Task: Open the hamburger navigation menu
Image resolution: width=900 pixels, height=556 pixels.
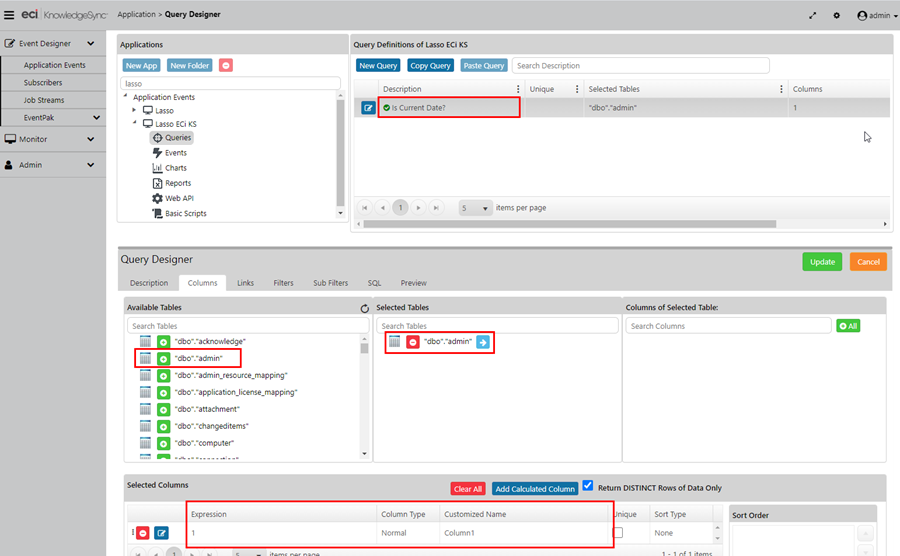Action: click(x=9, y=15)
